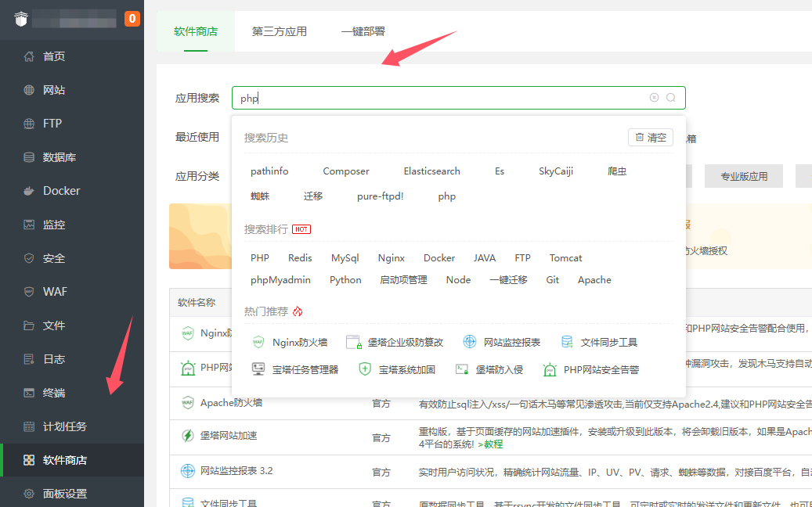Select 蜘蛛 from search history
Viewport: 812px width, 507px height.
point(260,196)
